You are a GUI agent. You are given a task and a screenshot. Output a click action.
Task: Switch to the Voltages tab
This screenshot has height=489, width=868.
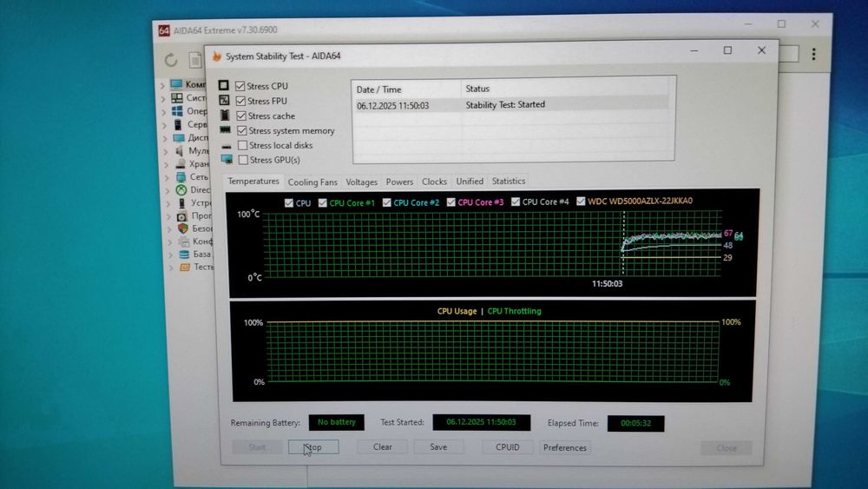(361, 182)
